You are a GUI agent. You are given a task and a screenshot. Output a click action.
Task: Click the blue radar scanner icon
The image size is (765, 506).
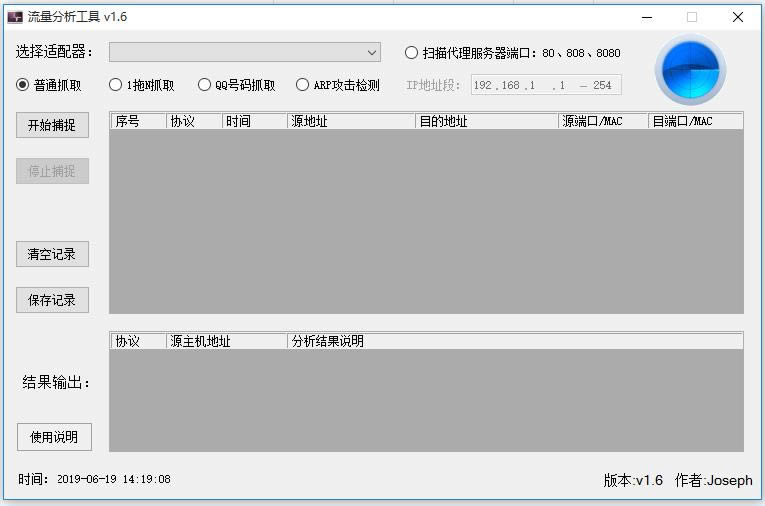click(x=690, y=70)
